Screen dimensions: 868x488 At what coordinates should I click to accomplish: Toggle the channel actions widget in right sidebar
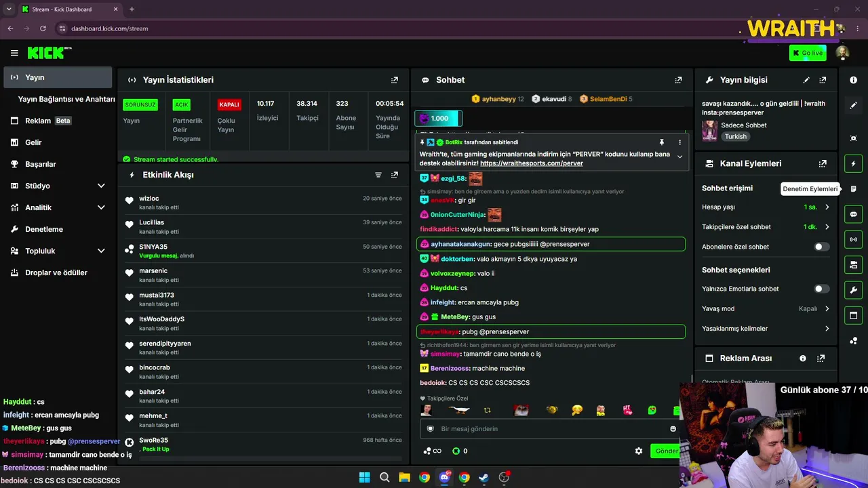pyautogui.click(x=853, y=264)
